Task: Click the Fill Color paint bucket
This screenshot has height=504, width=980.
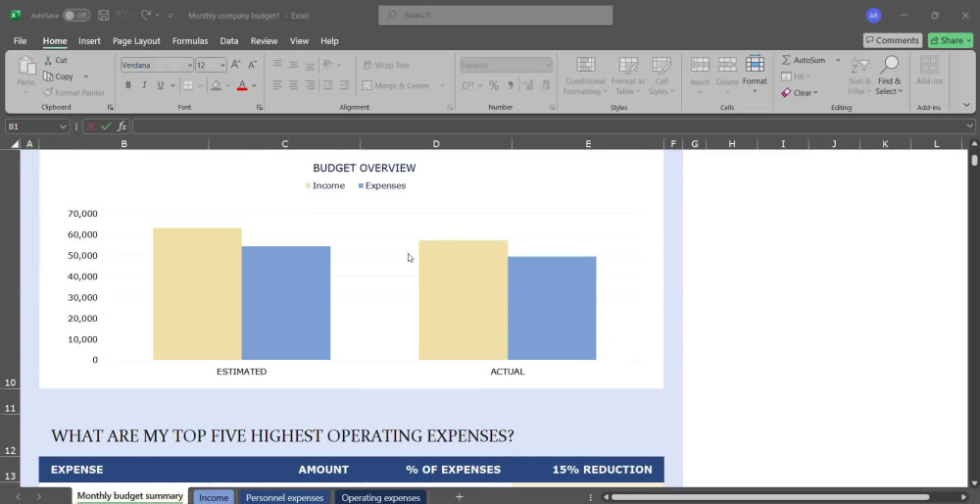Action: (217, 85)
